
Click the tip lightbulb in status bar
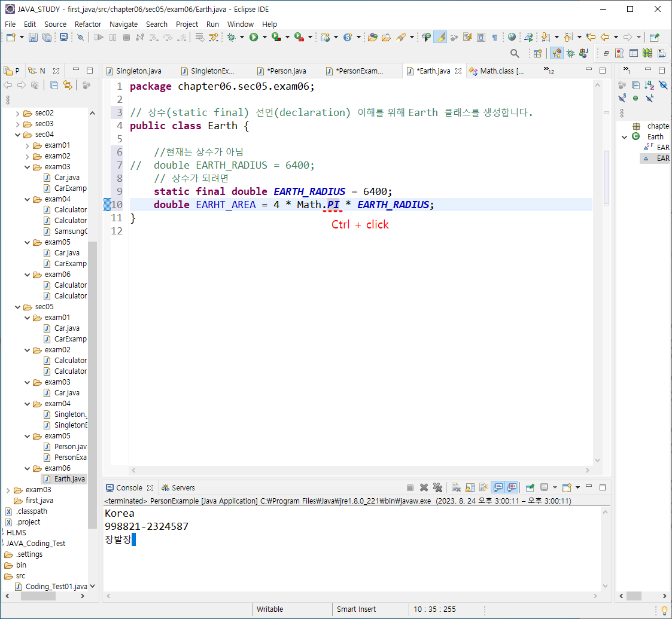click(664, 610)
